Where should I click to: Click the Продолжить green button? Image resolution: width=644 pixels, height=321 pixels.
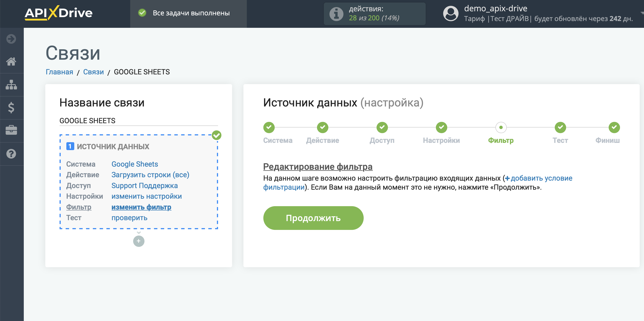click(313, 218)
